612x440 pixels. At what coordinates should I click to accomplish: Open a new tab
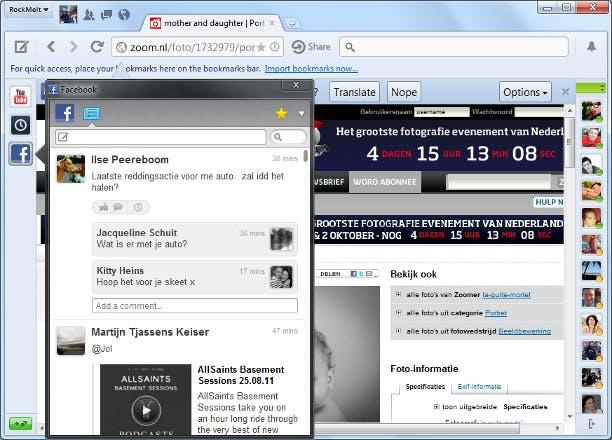click(x=292, y=24)
